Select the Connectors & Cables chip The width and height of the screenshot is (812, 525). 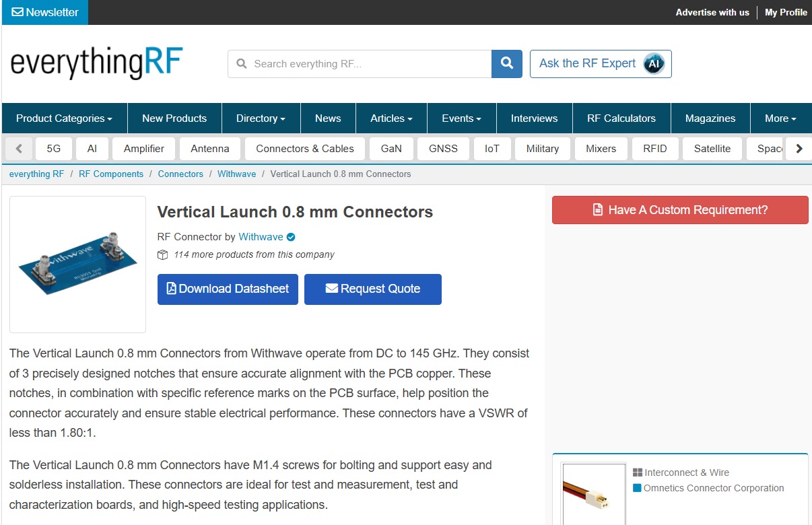(x=305, y=149)
